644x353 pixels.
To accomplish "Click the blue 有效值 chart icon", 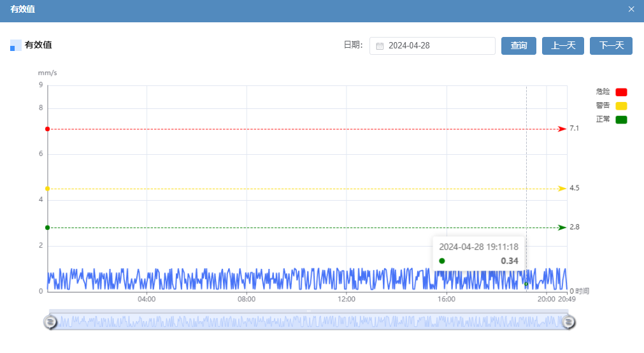I will [16, 45].
